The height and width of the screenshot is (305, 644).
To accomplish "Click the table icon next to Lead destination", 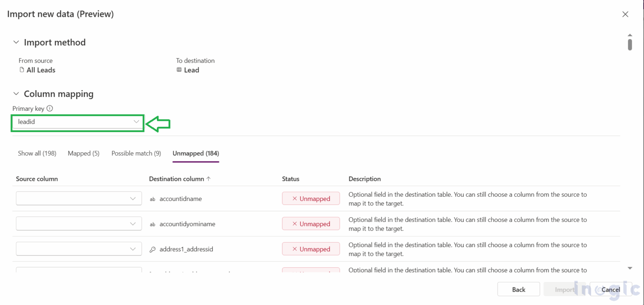I will click(179, 70).
